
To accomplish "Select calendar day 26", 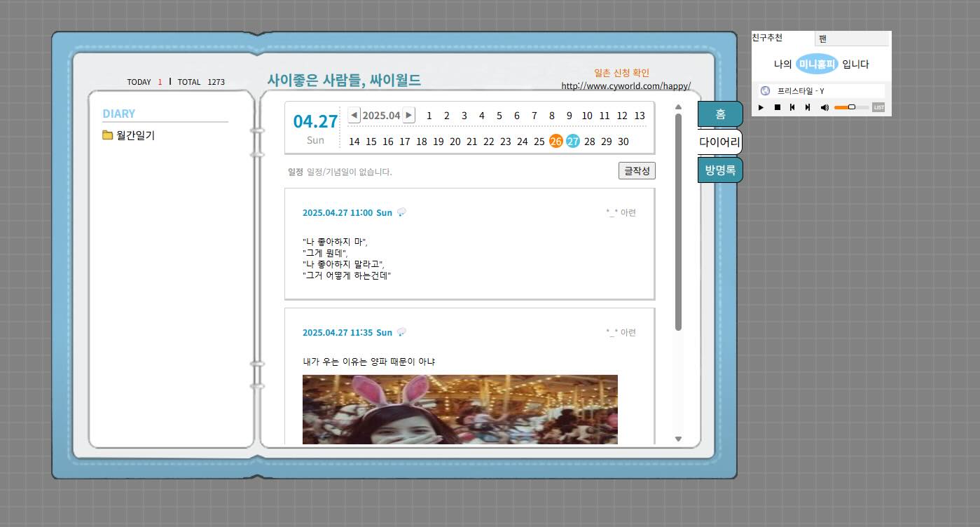I will click(x=556, y=141).
